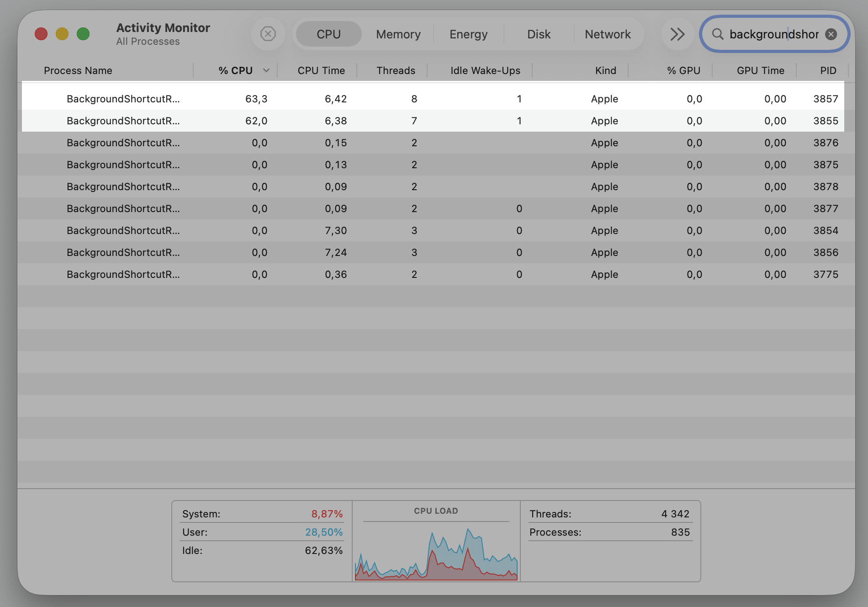
Task: Switch to the Memory tab
Action: [398, 34]
